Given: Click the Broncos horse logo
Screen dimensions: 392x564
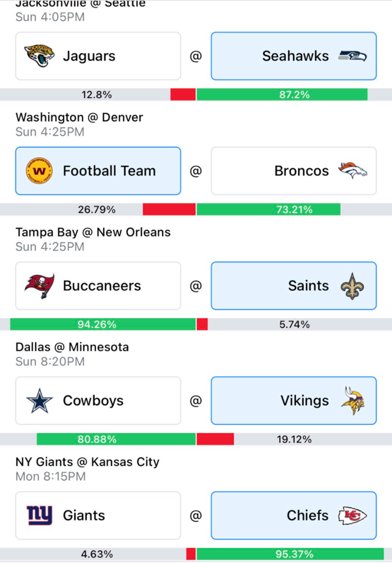Looking at the screenshot, I should 352,170.
